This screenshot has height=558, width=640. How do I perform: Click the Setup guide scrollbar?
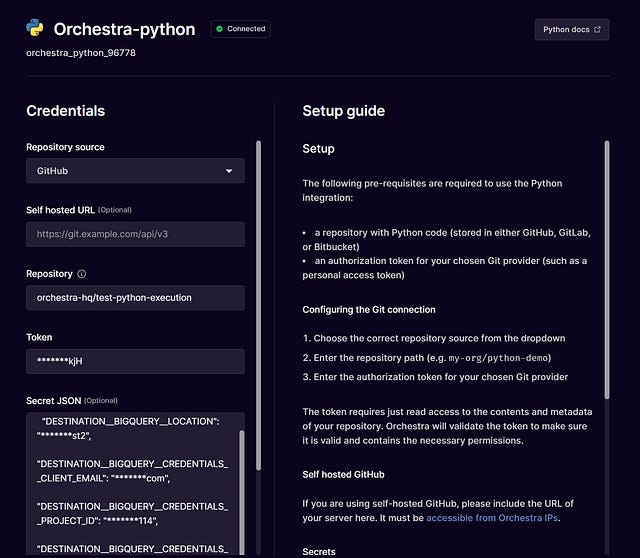(x=607, y=269)
